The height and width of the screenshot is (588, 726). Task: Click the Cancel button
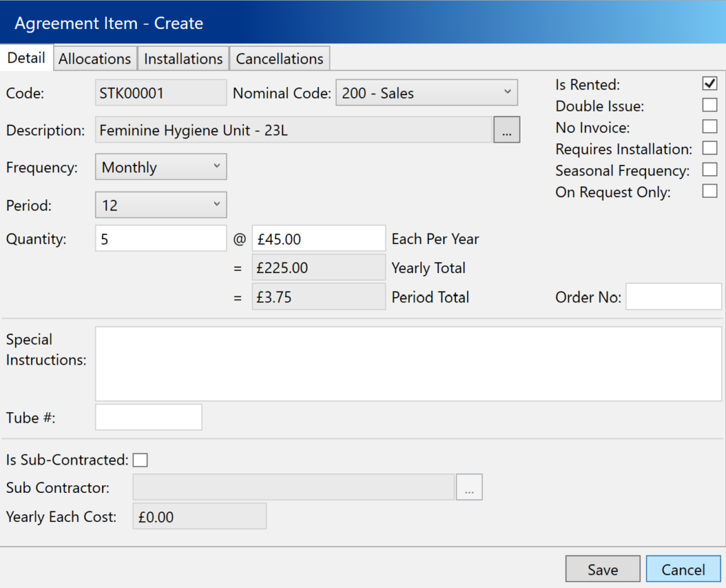pos(683,570)
